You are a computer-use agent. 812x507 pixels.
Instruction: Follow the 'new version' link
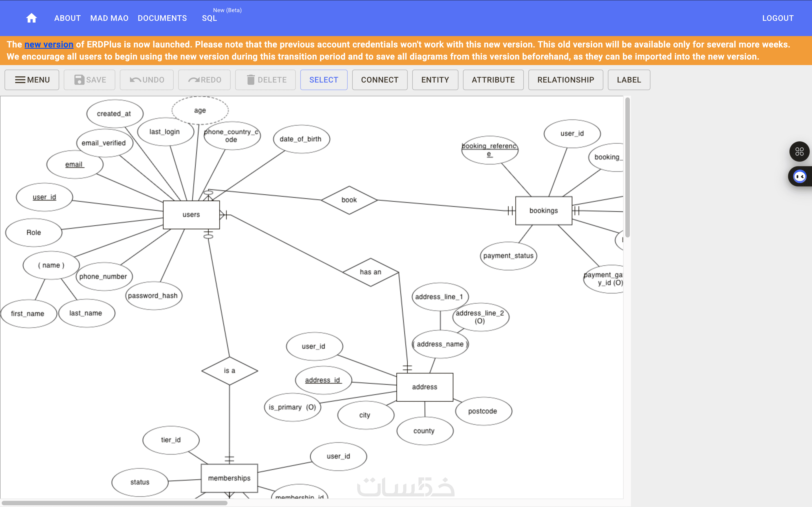point(49,45)
